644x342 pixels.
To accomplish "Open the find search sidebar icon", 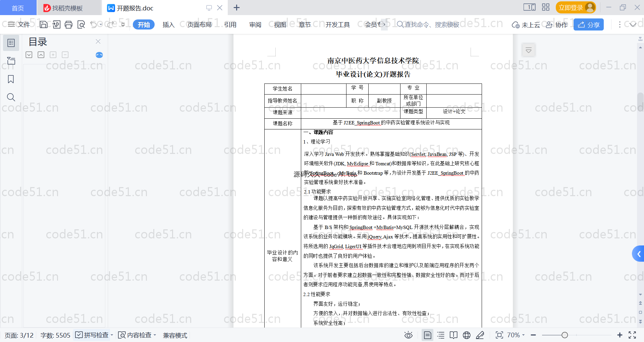I will pos(11,97).
